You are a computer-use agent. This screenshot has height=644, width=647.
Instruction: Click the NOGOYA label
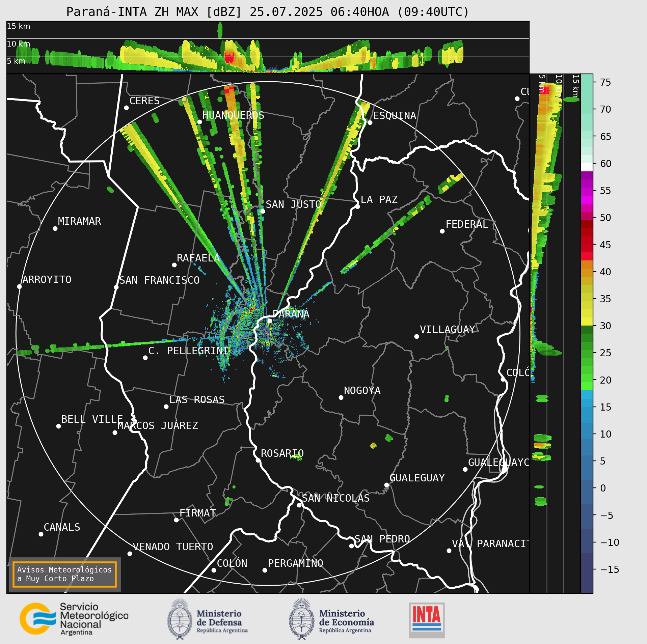point(362,390)
